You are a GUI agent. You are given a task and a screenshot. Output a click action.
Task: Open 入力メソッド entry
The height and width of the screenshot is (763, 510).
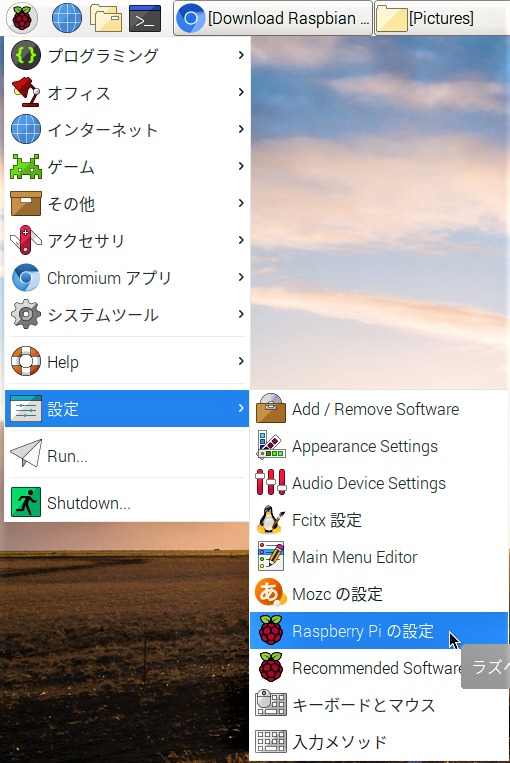tap(379, 742)
